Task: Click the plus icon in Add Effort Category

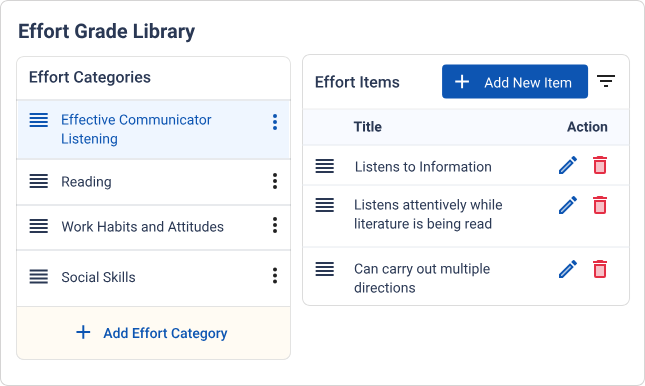Action: click(x=83, y=332)
